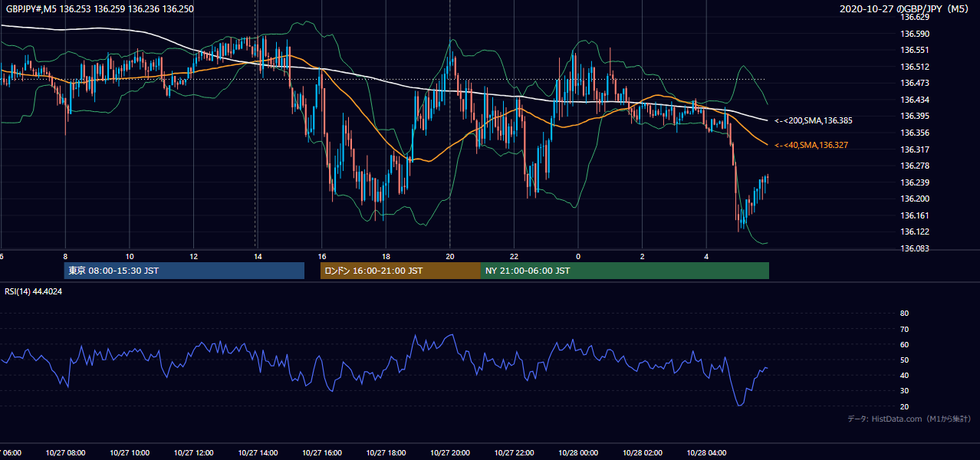
Task: Click price axis label 136.122
Action: click(914, 232)
